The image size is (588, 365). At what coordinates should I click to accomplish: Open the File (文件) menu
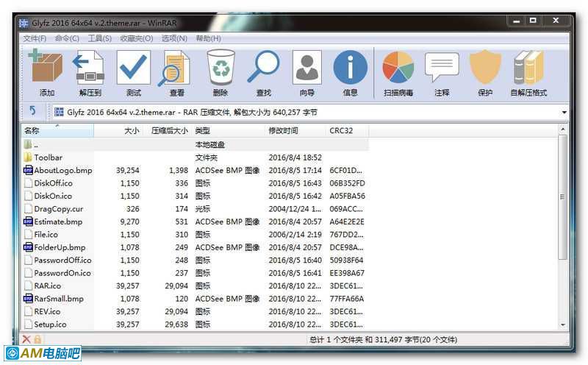point(35,38)
